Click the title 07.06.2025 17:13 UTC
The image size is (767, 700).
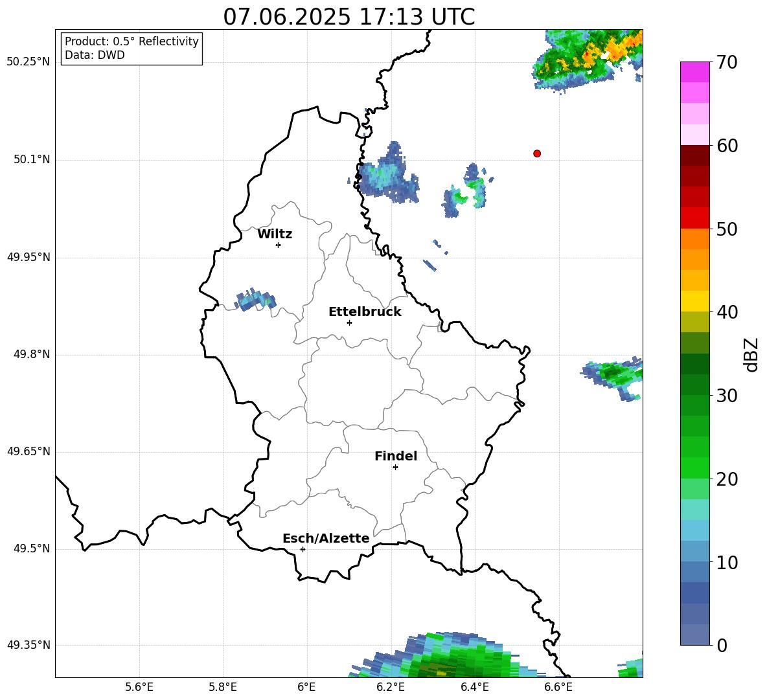point(349,17)
